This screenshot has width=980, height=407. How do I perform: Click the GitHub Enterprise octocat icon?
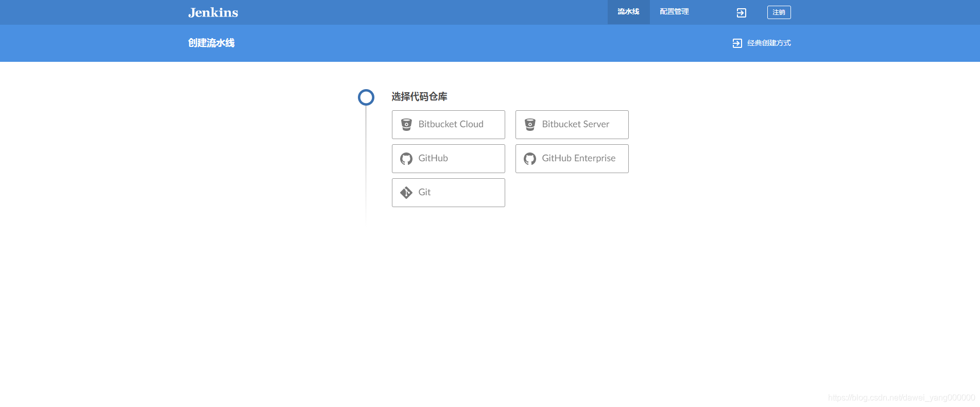click(x=530, y=159)
